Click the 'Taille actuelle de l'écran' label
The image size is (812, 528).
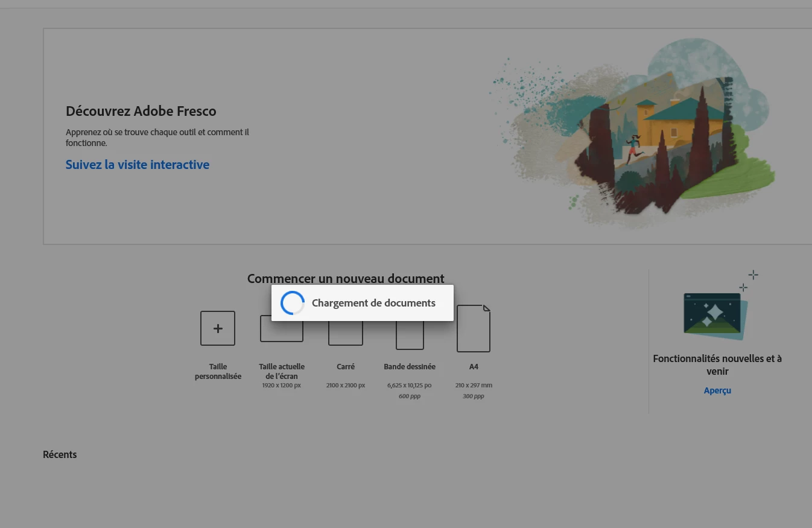pyautogui.click(x=282, y=371)
